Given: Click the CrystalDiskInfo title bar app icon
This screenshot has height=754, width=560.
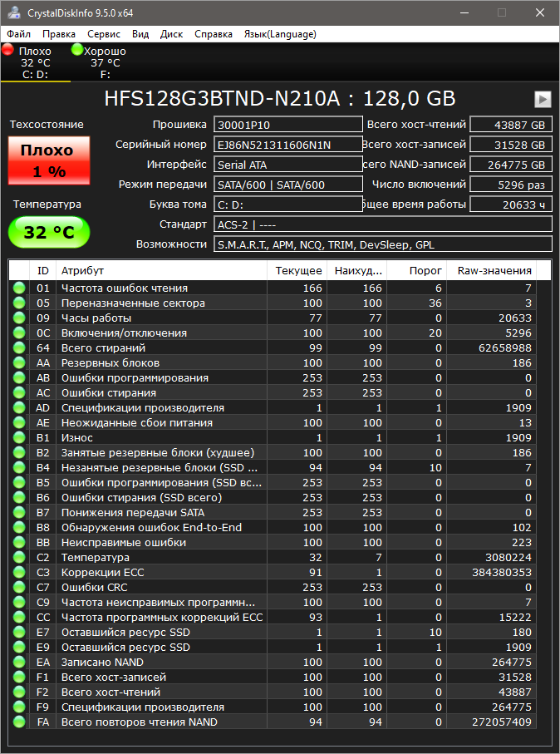Looking at the screenshot, I should coord(14,12).
